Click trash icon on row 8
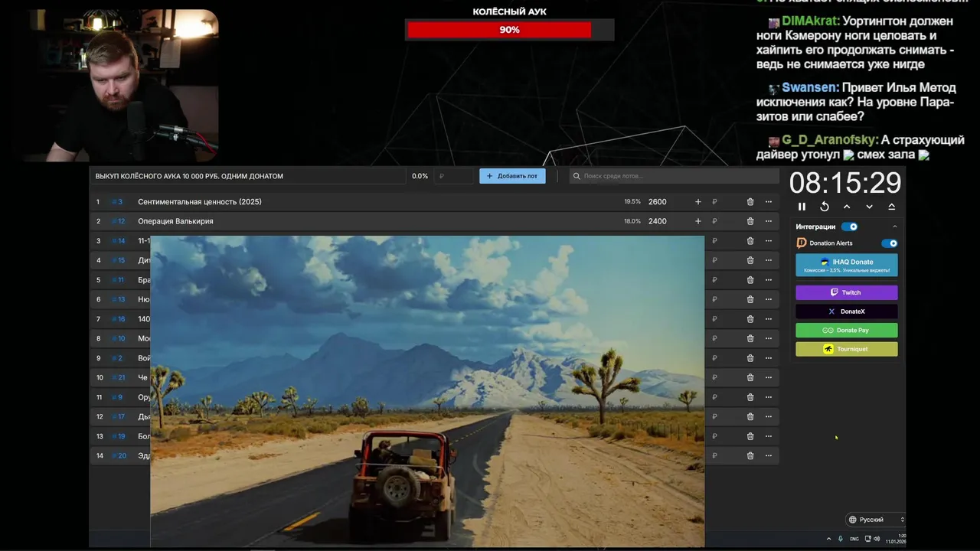Viewport: 980px width, 551px height. 750,338
